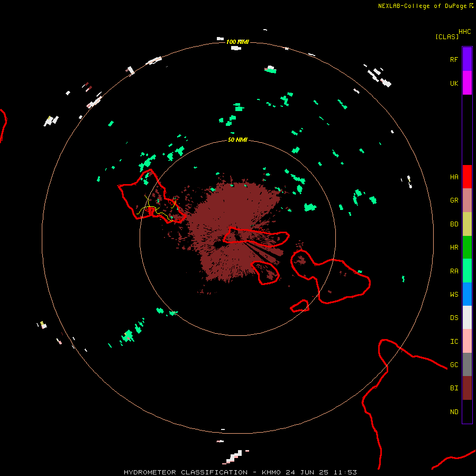Screen dimensions: 476x476
Task: Click the HHC product label
Action: tap(465, 32)
